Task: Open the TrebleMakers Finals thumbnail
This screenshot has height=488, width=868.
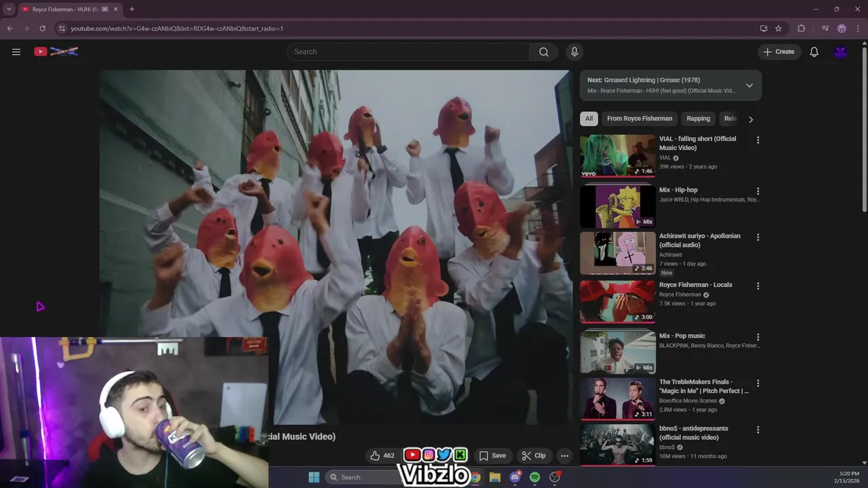Action: [x=618, y=398]
